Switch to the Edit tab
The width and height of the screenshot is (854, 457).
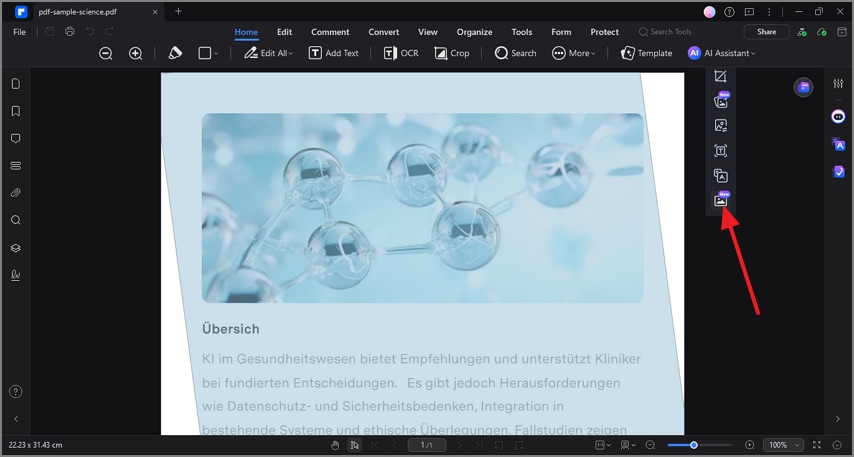284,32
